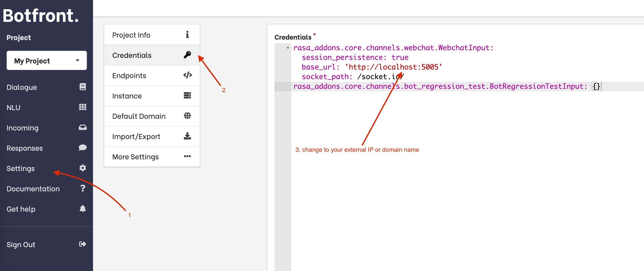Image resolution: width=644 pixels, height=271 pixels.
Task: Open Endpoints via the code icon
Action: pyautogui.click(x=187, y=75)
